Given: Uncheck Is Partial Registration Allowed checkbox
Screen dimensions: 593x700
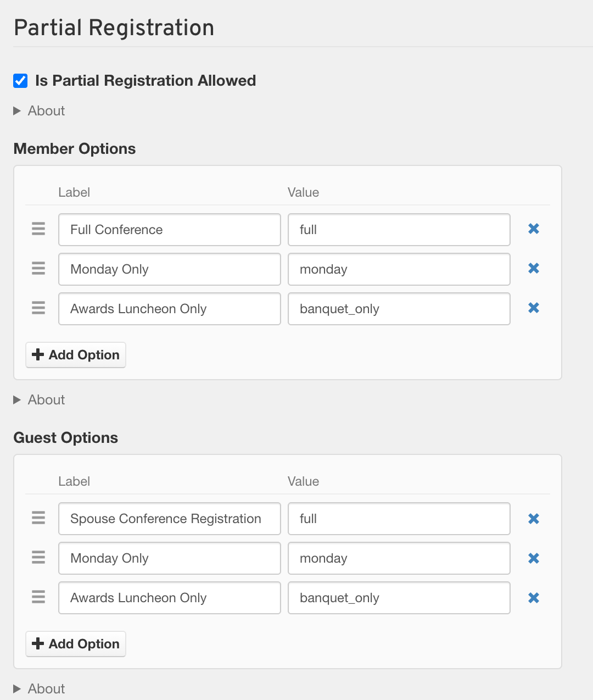Looking at the screenshot, I should 20,81.
